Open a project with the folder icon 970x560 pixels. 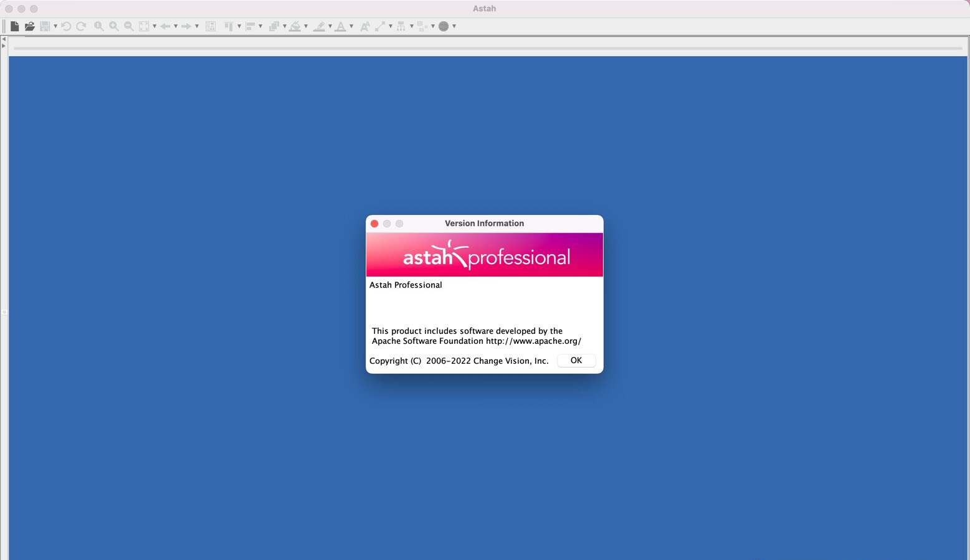point(29,26)
